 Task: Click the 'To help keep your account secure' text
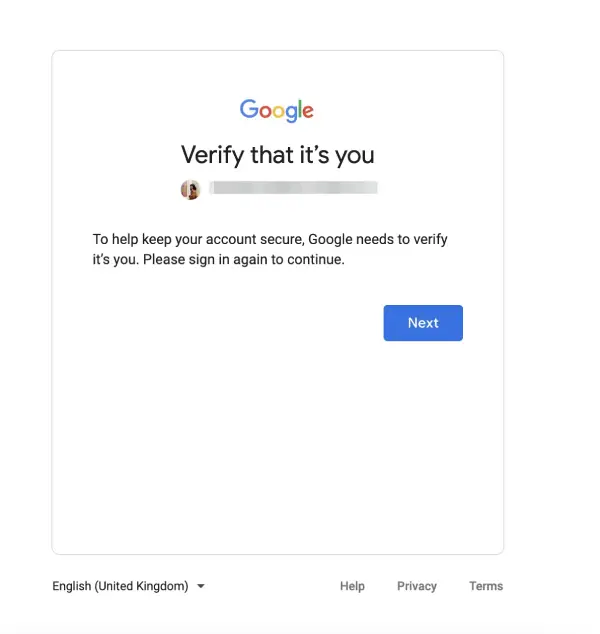point(198,239)
